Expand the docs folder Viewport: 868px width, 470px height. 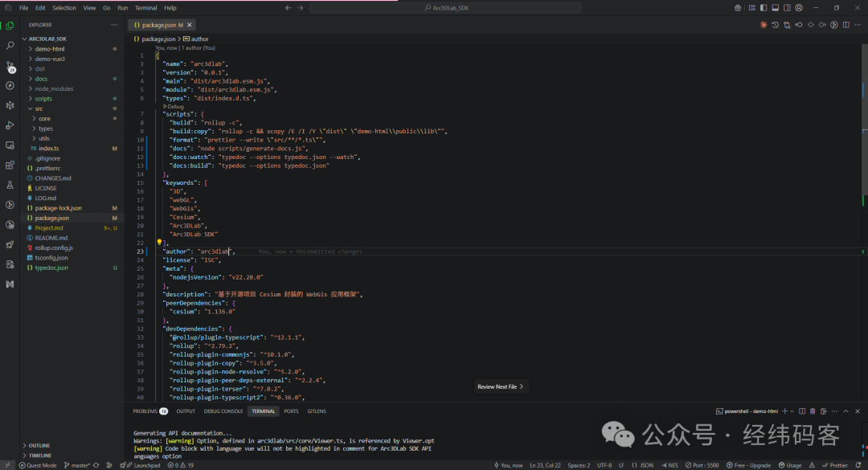click(x=72, y=79)
